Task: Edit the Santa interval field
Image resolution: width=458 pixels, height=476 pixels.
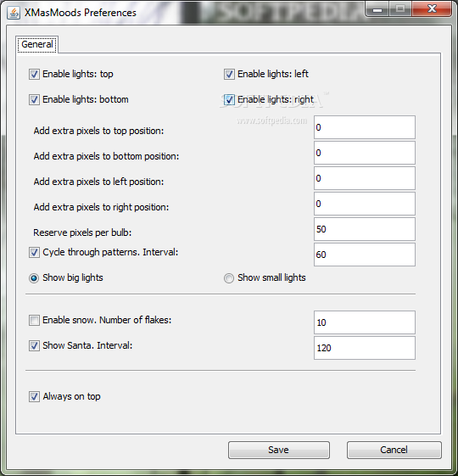Action: pos(365,348)
